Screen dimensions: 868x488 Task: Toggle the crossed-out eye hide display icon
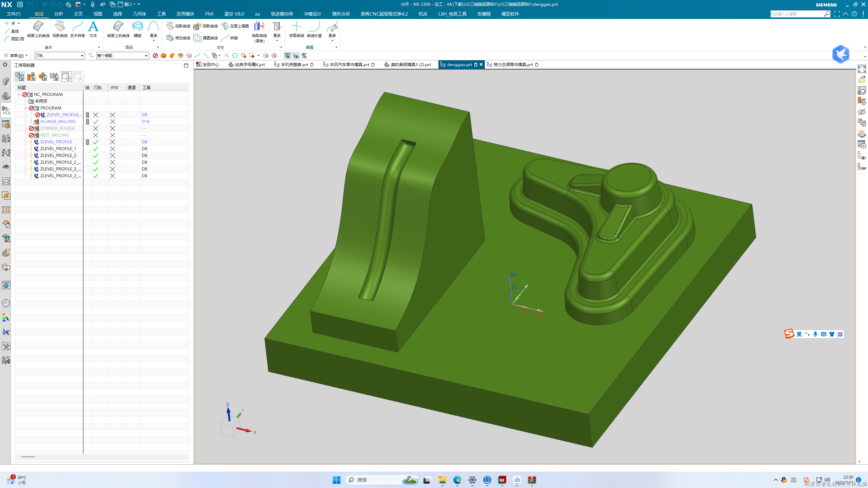[304, 56]
